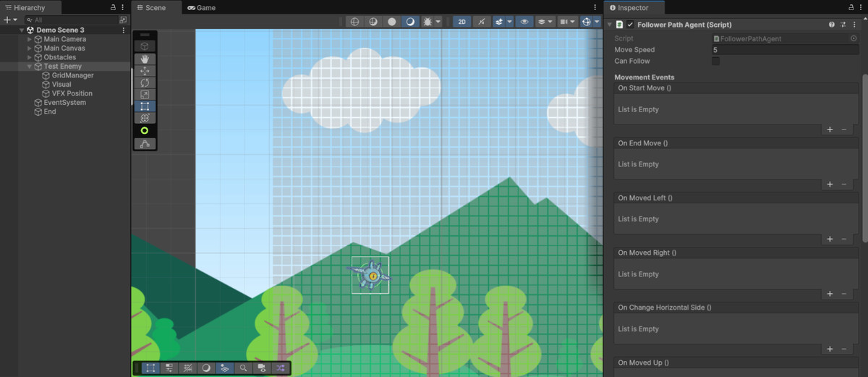Viewport: 868px width, 377px height.
Task: Lock the Hierarchy panel
Action: (113, 7)
